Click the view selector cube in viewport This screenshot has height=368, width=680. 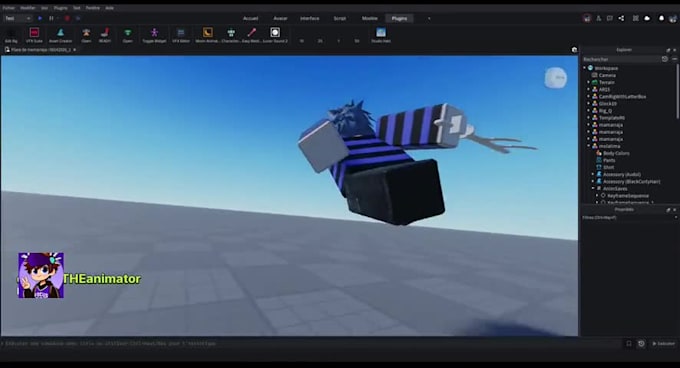[556, 78]
